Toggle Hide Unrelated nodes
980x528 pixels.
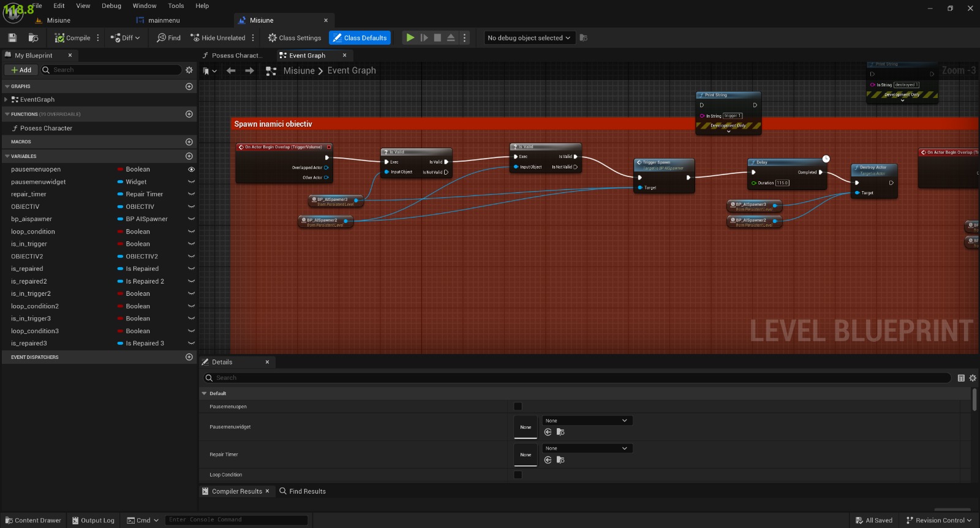point(217,38)
